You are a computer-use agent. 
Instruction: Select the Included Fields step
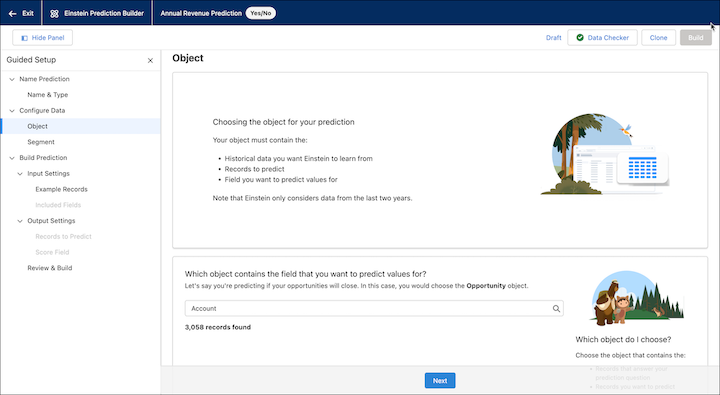pyautogui.click(x=58, y=205)
